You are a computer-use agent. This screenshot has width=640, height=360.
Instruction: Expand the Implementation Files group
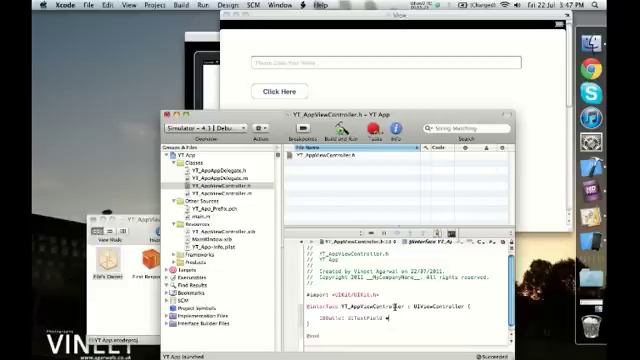tap(167, 316)
